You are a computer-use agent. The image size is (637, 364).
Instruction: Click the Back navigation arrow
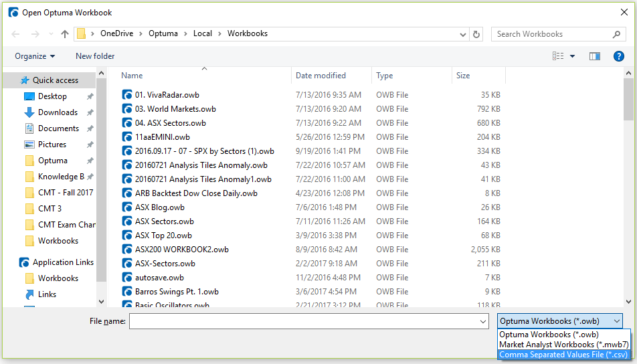click(15, 34)
